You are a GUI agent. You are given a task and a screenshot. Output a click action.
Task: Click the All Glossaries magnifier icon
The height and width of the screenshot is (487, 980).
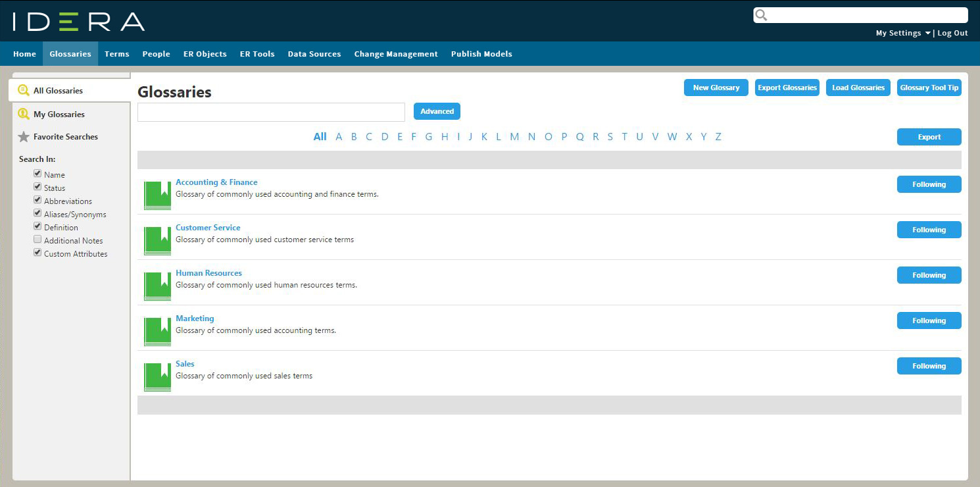(24, 91)
